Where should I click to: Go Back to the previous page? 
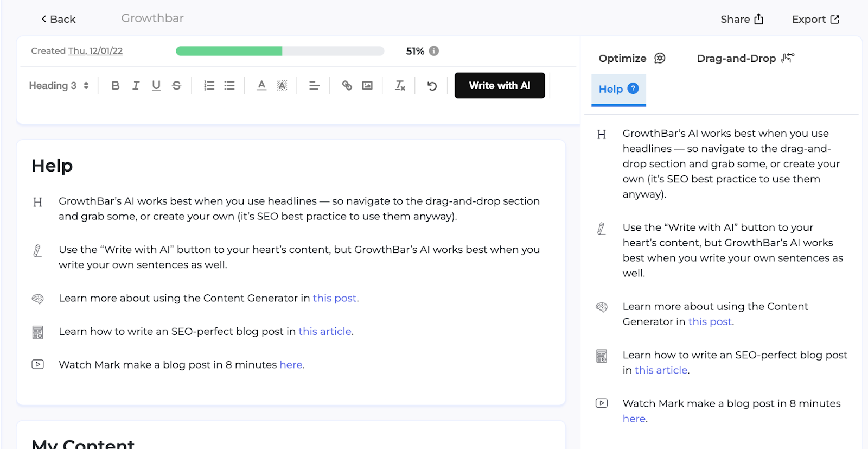coord(58,19)
